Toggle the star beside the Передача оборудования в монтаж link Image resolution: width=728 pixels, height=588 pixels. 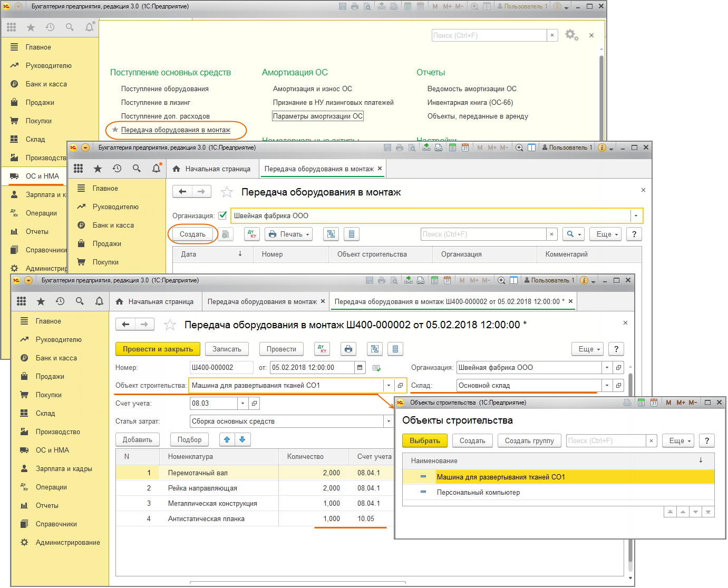coord(115,130)
